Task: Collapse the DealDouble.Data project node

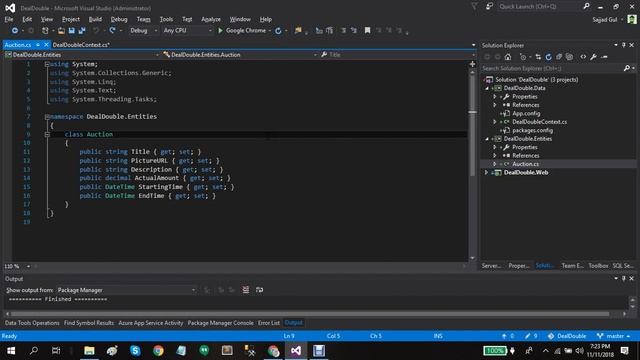Action: tap(487, 88)
